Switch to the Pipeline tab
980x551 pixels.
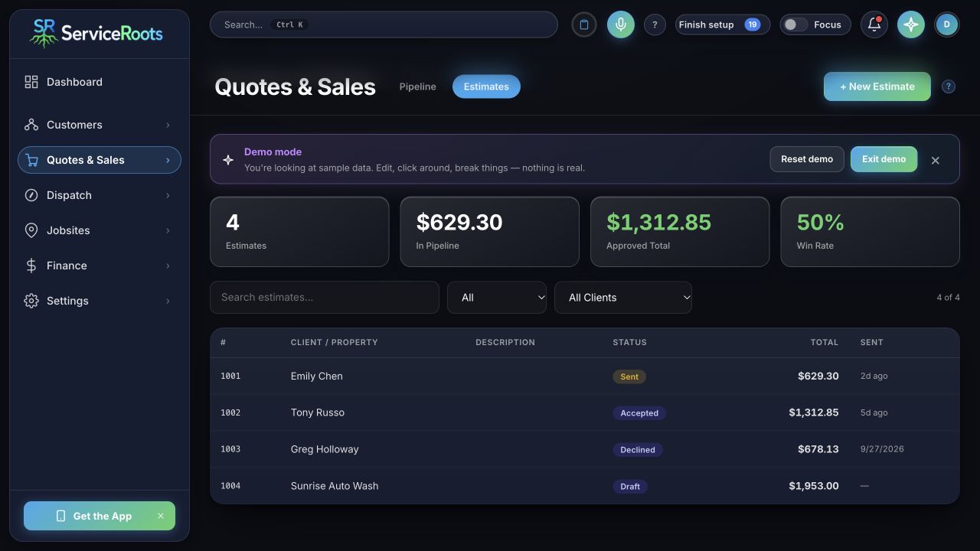[418, 86]
